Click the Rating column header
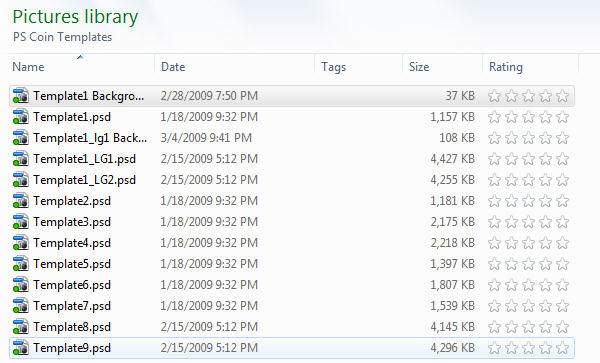The image size is (600, 363). click(x=505, y=67)
